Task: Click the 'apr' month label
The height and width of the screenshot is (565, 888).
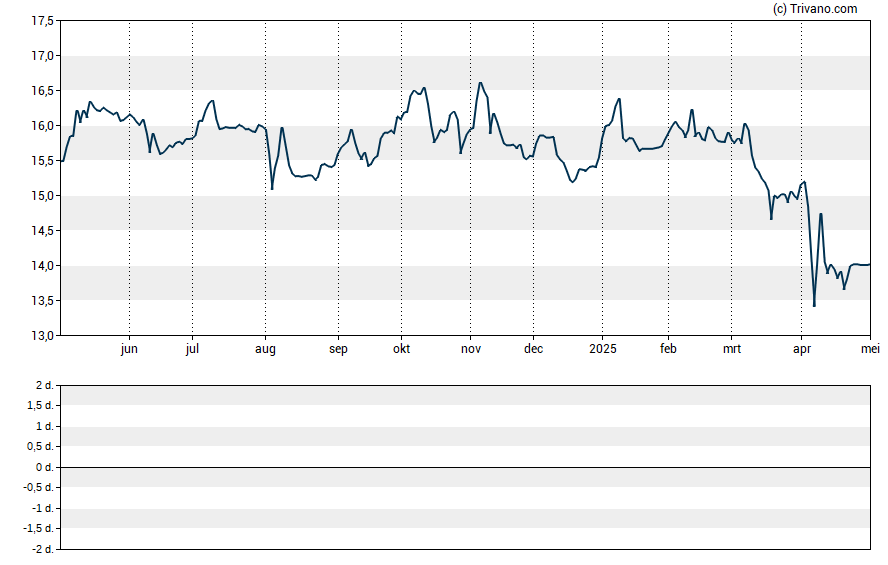Action: coord(802,349)
